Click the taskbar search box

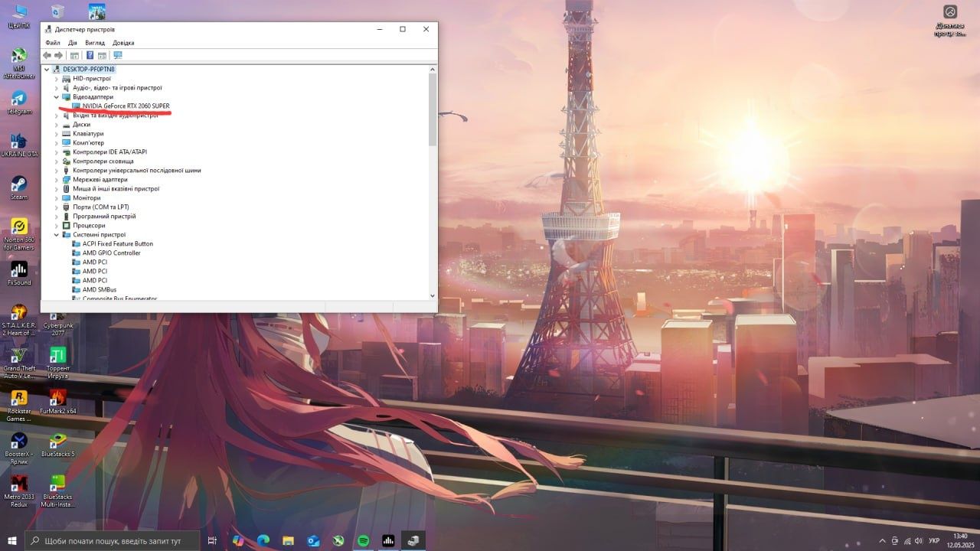click(113, 540)
